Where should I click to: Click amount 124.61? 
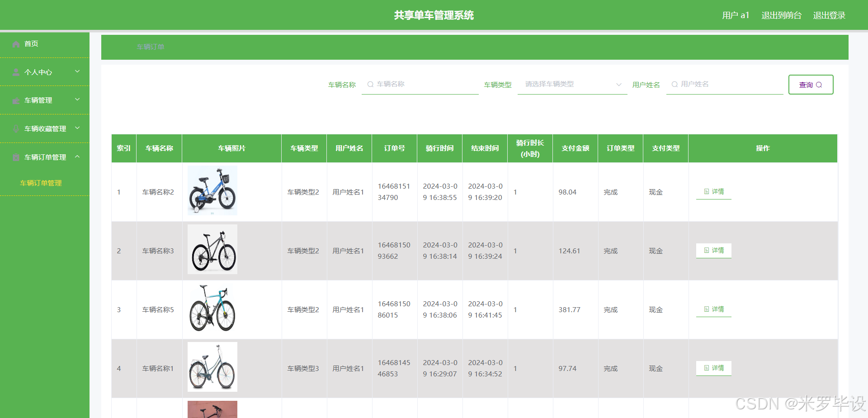[x=569, y=251]
